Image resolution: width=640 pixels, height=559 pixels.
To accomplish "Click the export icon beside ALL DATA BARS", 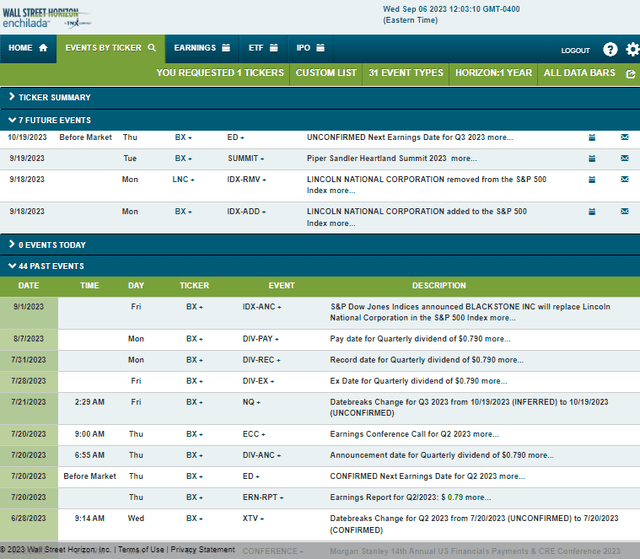I will pos(631,74).
